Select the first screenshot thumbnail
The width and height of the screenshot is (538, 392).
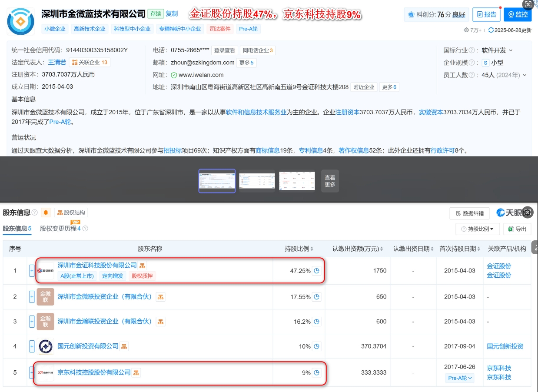217,181
